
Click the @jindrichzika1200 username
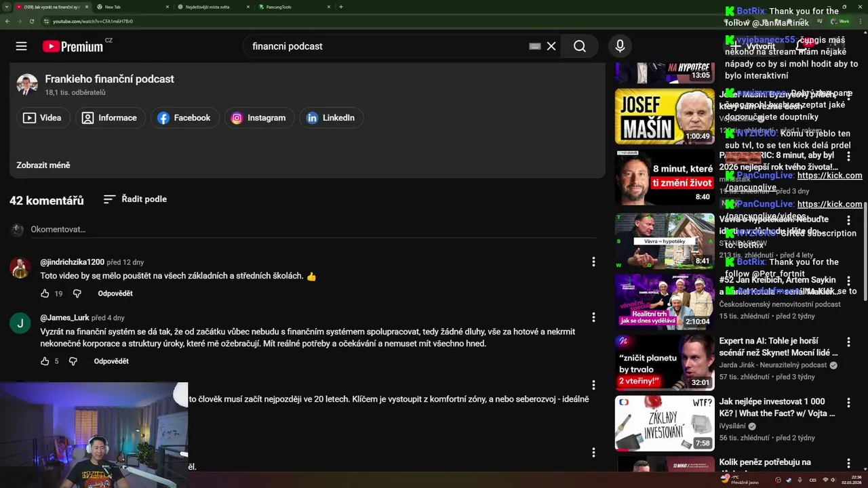72,262
